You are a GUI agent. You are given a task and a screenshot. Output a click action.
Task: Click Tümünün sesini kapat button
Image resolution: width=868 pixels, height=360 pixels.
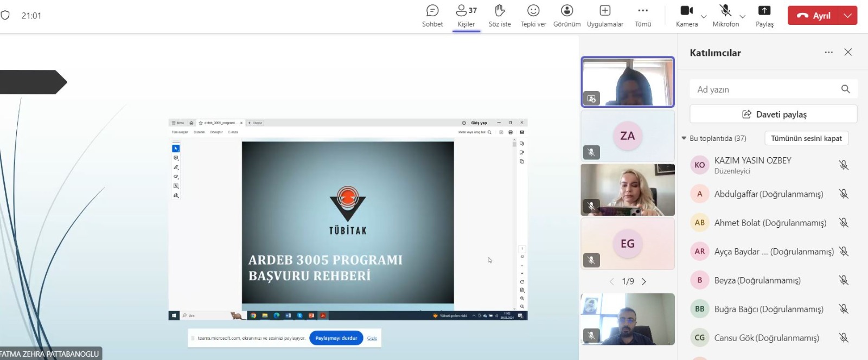coord(806,138)
